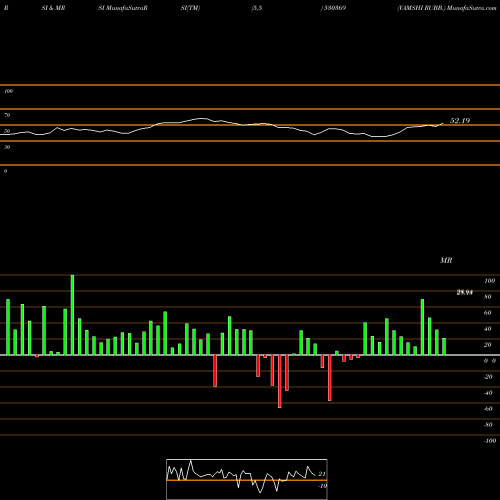Click the MR axis label -80

[x=488, y=425]
